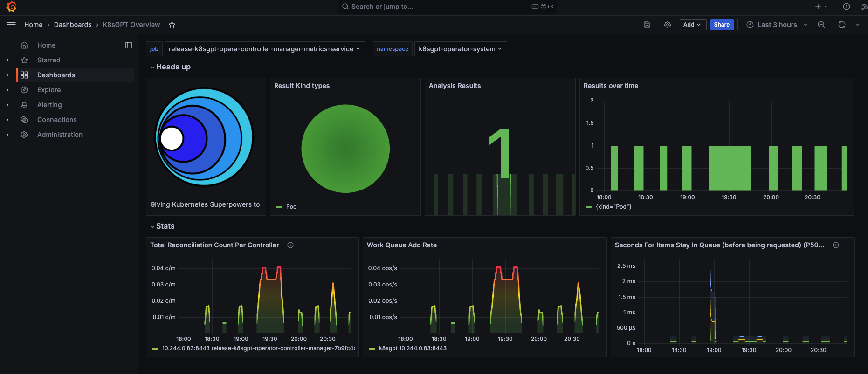Image resolution: width=868 pixels, height=374 pixels.
Task: Expand the Starred sidebar section
Action: click(x=7, y=60)
